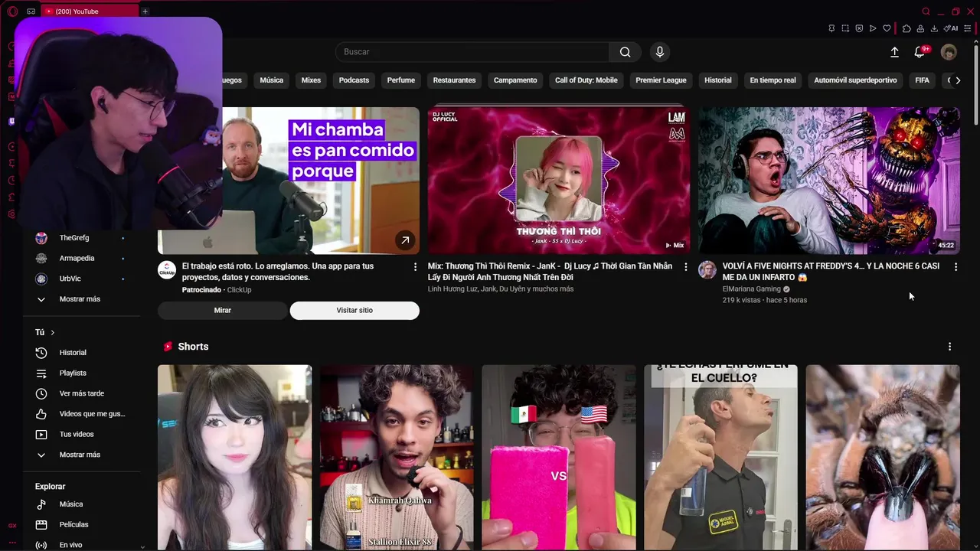
Task: Open the tab search magnifier in title bar
Action: (x=926, y=11)
